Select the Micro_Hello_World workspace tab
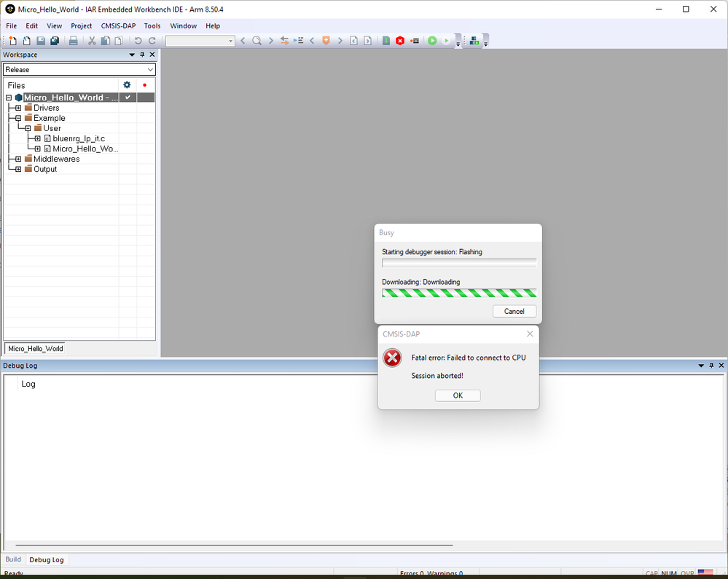The image size is (728, 579). (x=35, y=348)
